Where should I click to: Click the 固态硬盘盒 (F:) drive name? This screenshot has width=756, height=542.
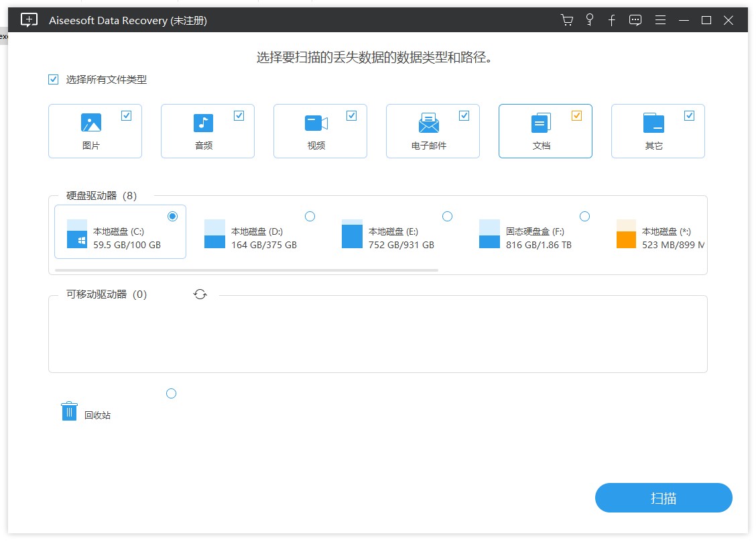[535, 231]
